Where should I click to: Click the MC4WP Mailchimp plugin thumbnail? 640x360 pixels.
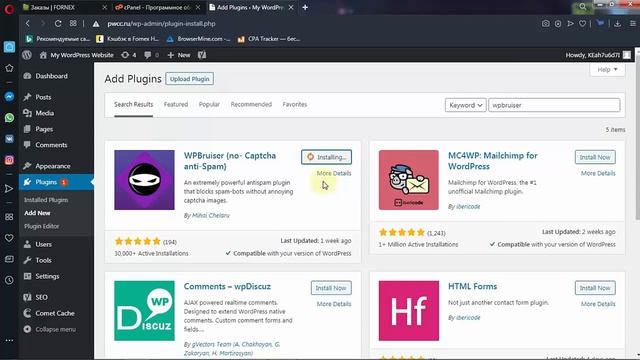(x=409, y=180)
